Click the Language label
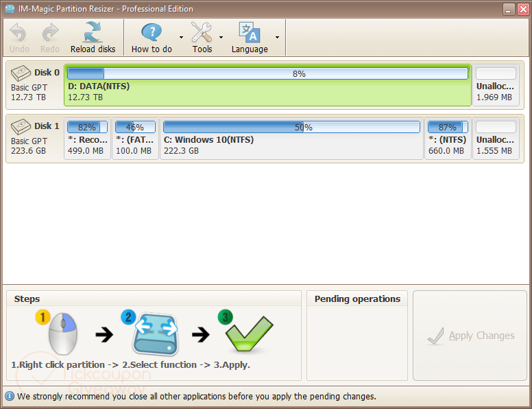The height and width of the screenshot is (409, 532). tap(250, 49)
